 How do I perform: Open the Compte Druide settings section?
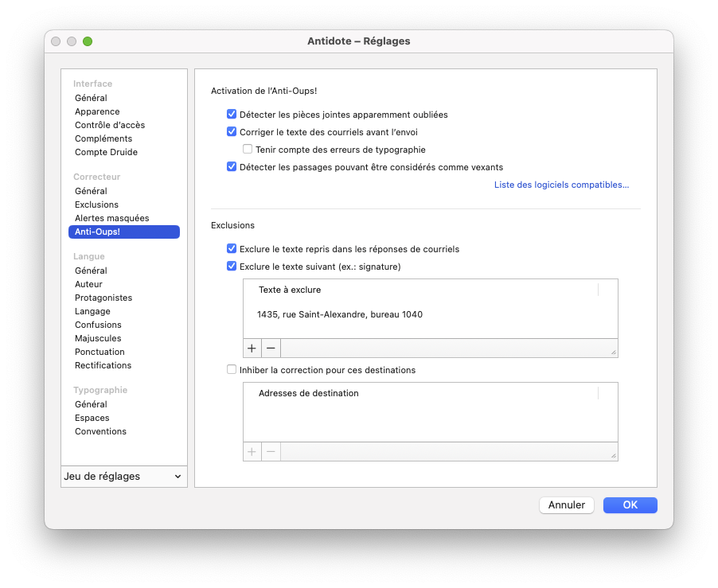106,152
